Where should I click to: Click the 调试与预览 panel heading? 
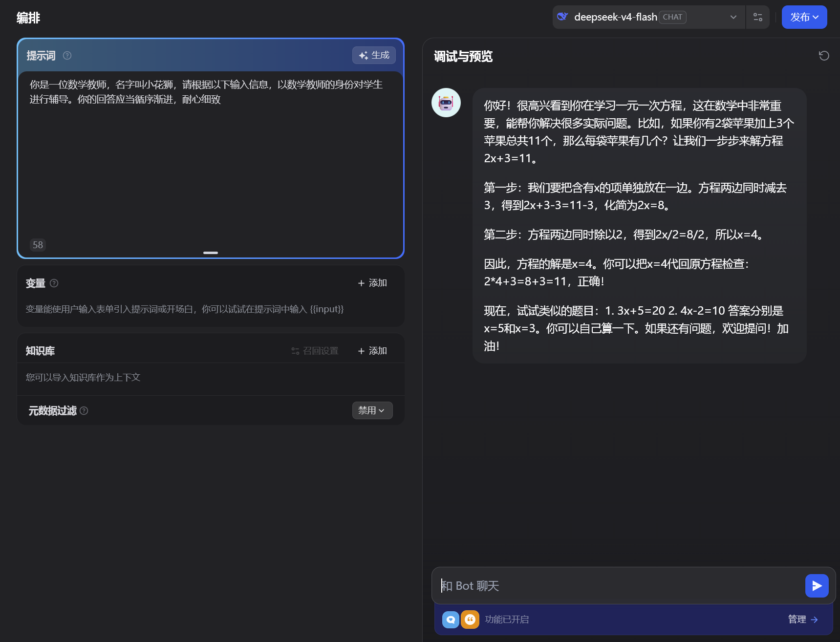pyautogui.click(x=463, y=57)
